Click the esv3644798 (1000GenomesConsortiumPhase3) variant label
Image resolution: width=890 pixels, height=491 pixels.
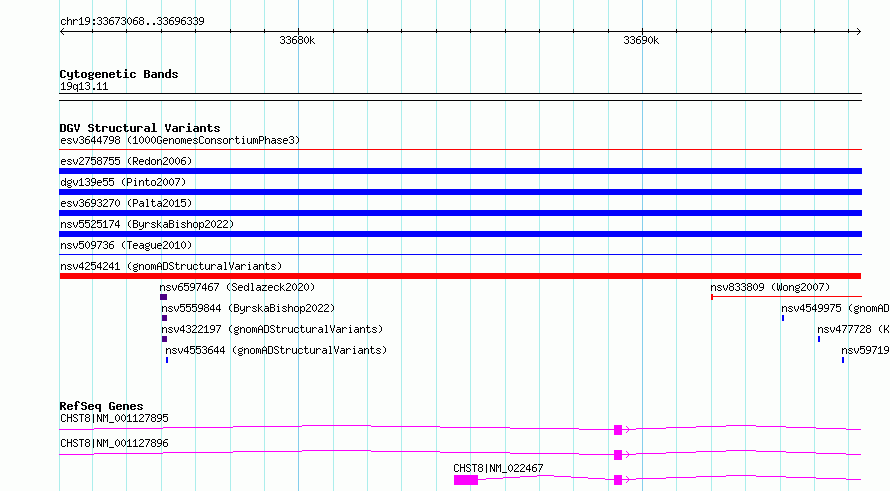(x=180, y=140)
